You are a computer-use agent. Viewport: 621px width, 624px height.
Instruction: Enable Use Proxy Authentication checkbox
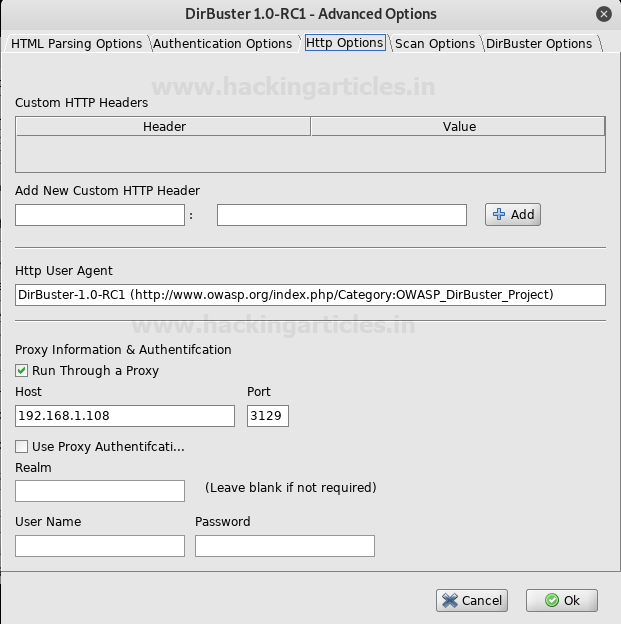21,447
